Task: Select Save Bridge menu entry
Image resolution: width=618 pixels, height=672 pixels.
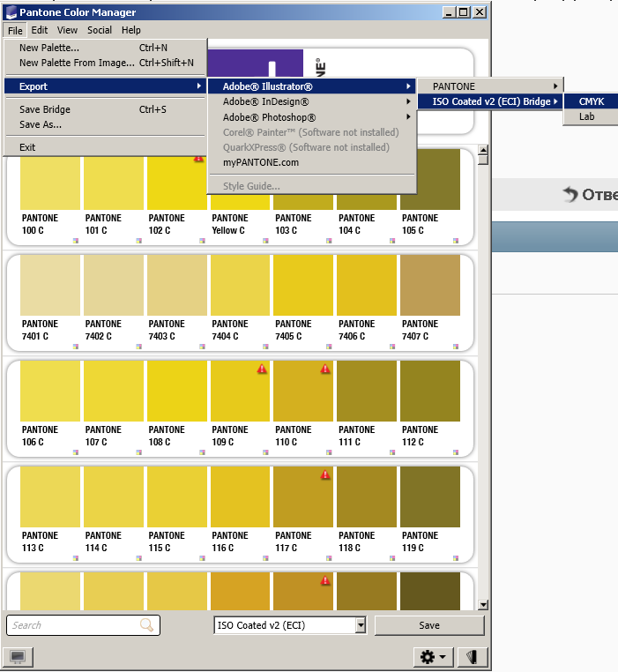Action: pyautogui.click(x=105, y=109)
